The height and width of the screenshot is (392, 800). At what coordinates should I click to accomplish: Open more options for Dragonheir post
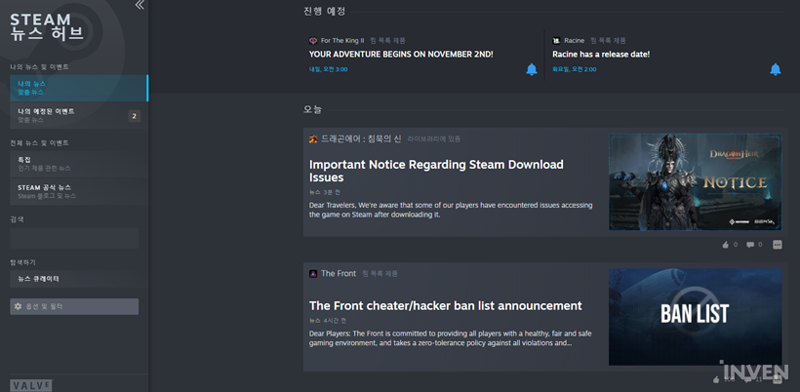(x=777, y=245)
